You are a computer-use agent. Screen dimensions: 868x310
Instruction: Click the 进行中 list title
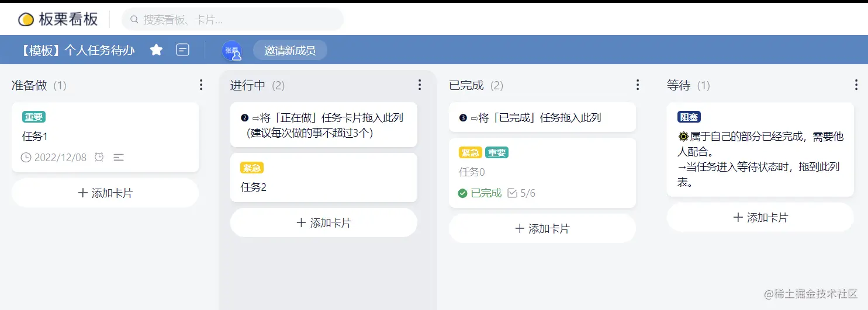click(x=248, y=85)
